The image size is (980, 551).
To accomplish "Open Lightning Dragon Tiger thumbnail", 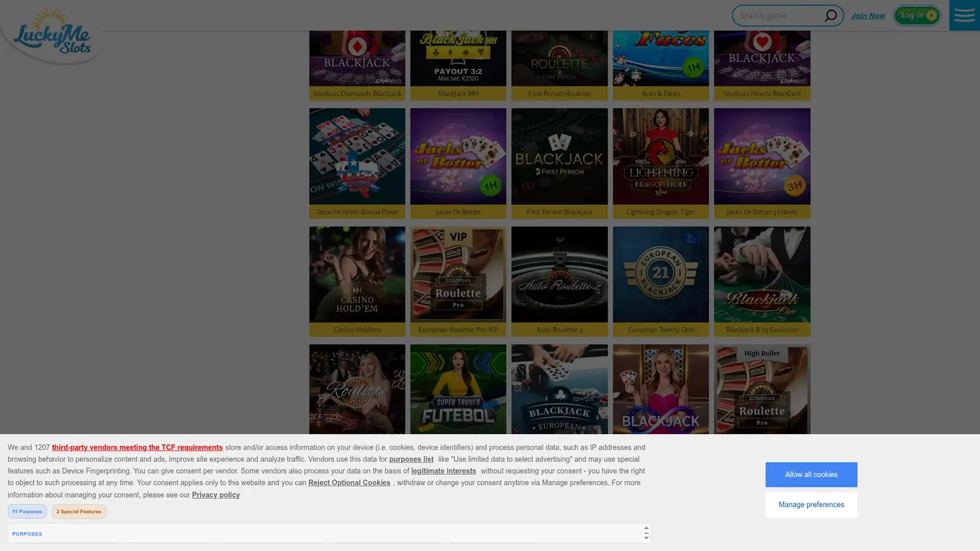I will pyautogui.click(x=661, y=156).
